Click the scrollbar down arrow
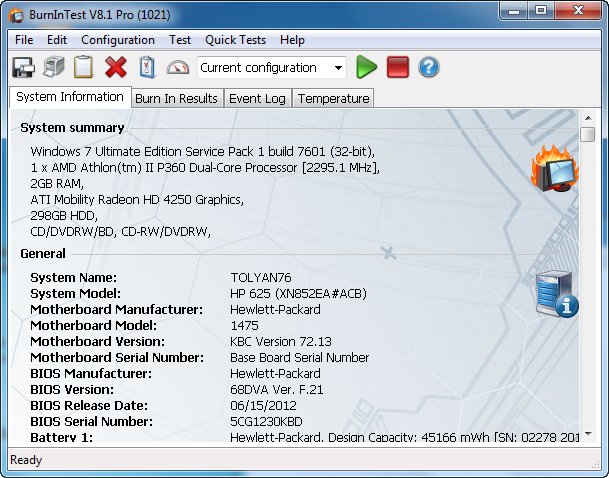The width and height of the screenshot is (609, 478). click(588, 431)
